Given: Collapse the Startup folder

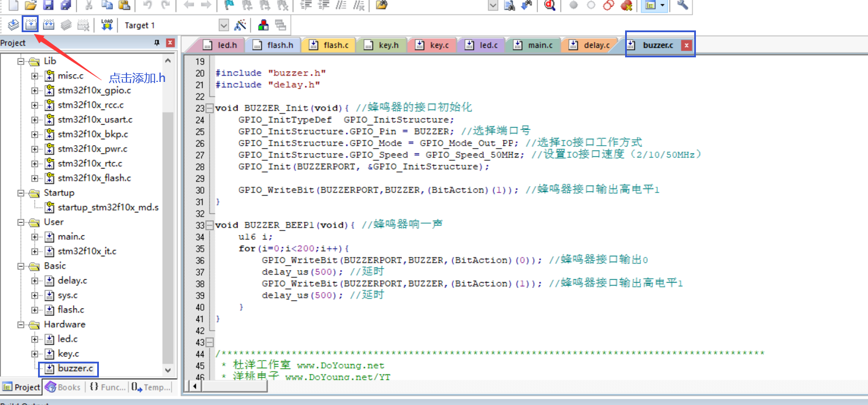Looking at the screenshot, I should 21,193.
